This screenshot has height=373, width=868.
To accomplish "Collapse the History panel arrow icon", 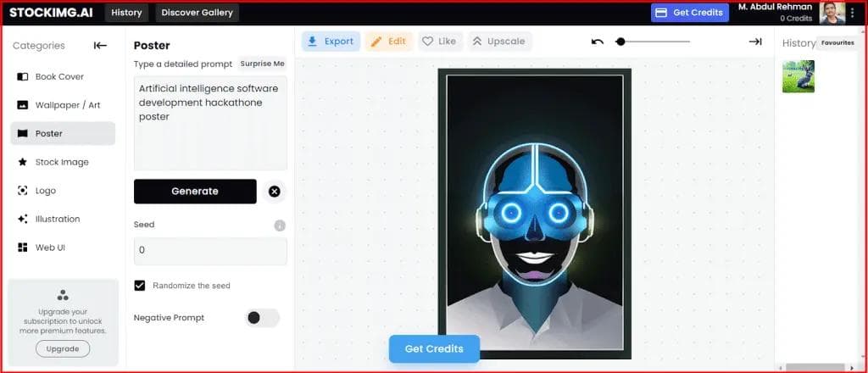I will click(754, 42).
